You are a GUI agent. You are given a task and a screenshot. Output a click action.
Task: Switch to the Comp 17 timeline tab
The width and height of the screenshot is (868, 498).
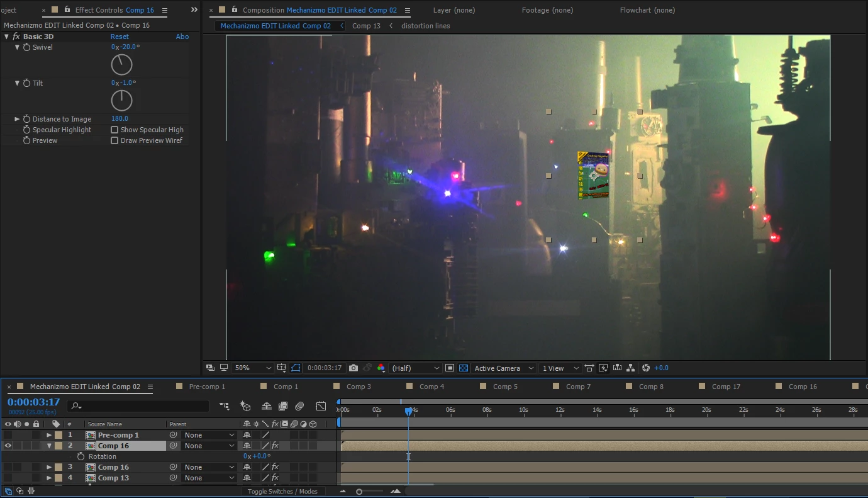[x=726, y=387]
